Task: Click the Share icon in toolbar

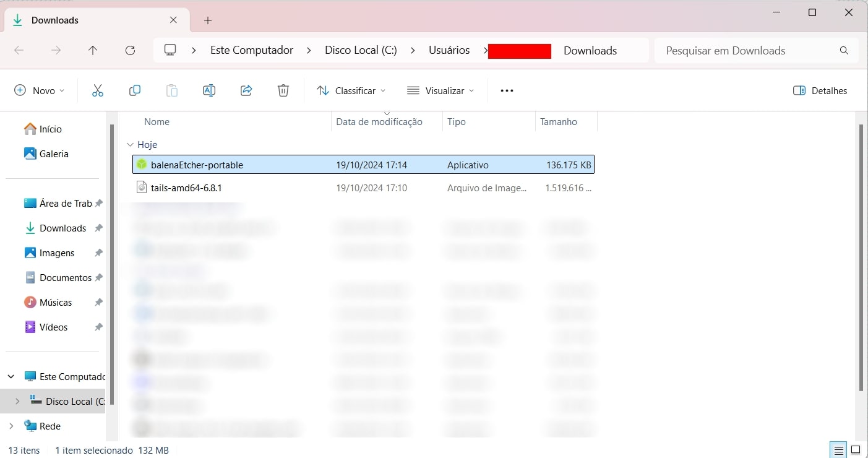Action: click(x=246, y=90)
